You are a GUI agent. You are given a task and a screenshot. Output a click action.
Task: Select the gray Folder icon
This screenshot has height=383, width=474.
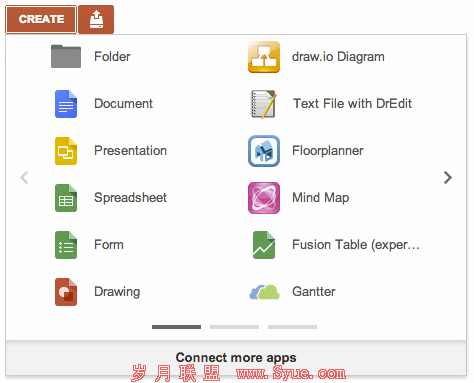point(66,56)
